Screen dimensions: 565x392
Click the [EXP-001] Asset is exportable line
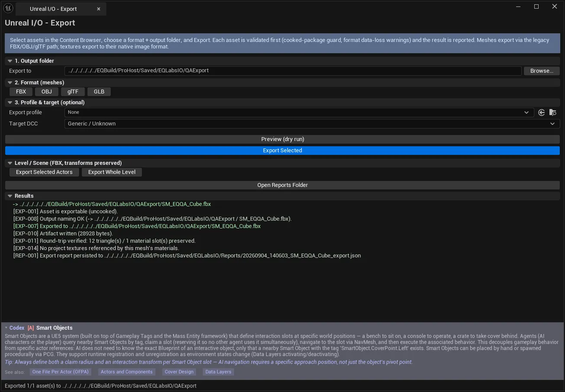pyautogui.click(x=66, y=212)
